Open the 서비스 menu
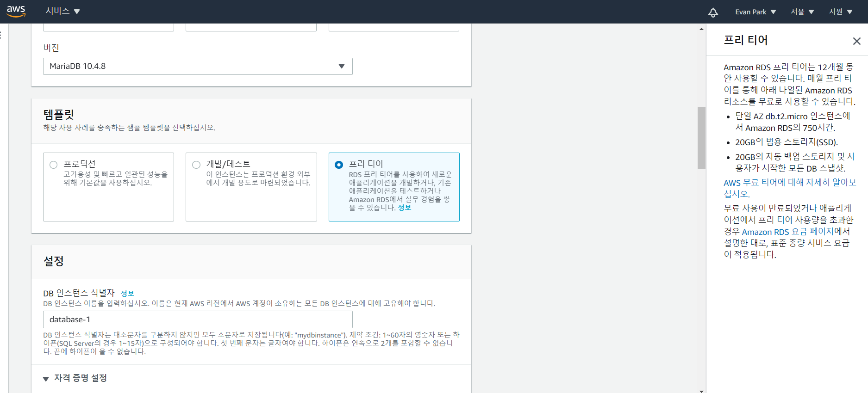 point(62,11)
